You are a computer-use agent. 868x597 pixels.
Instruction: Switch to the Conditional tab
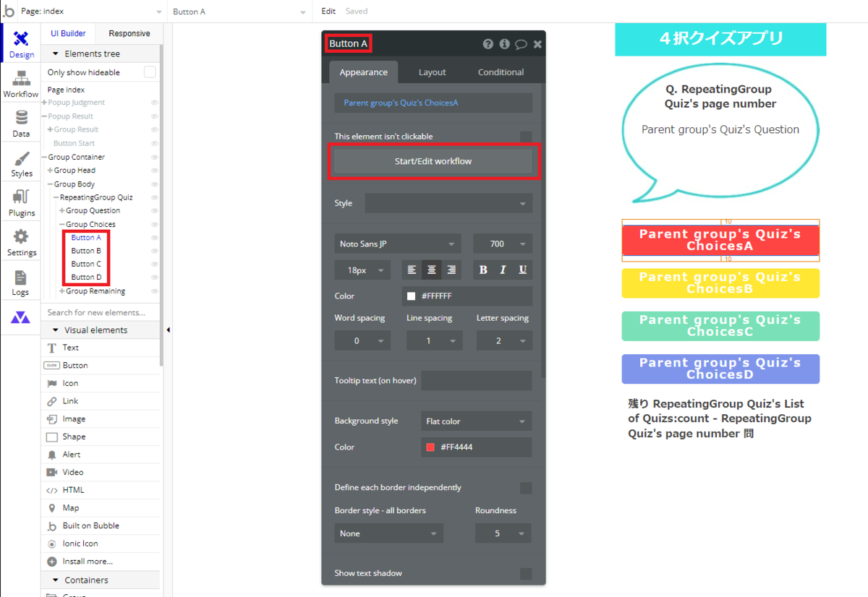[x=501, y=72]
